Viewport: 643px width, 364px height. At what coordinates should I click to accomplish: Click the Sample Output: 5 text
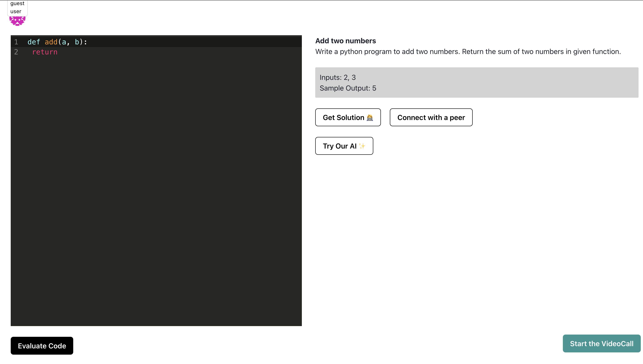tap(348, 88)
